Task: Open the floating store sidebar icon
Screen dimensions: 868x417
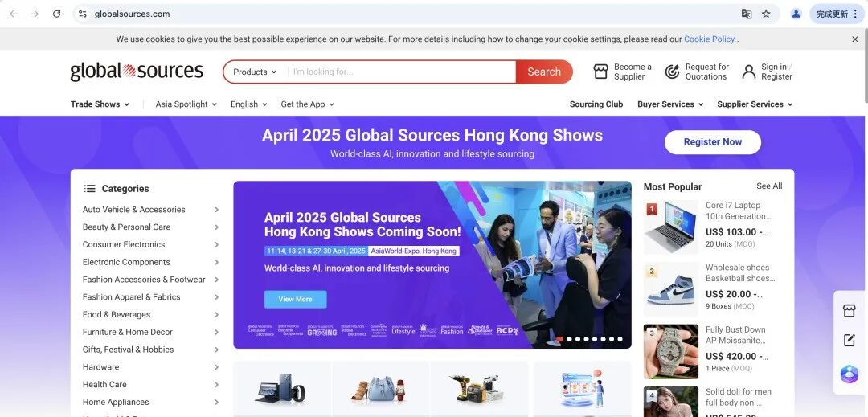Action: point(850,311)
